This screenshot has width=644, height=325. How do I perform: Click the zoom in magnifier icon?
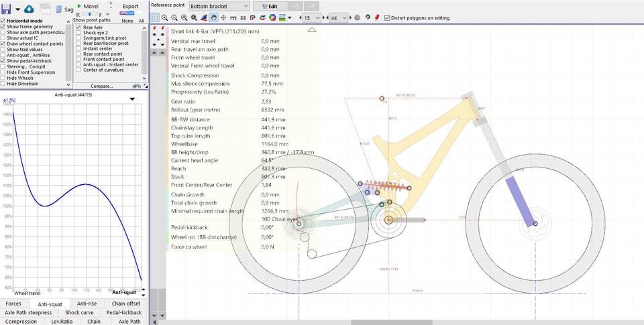click(x=165, y=17)
